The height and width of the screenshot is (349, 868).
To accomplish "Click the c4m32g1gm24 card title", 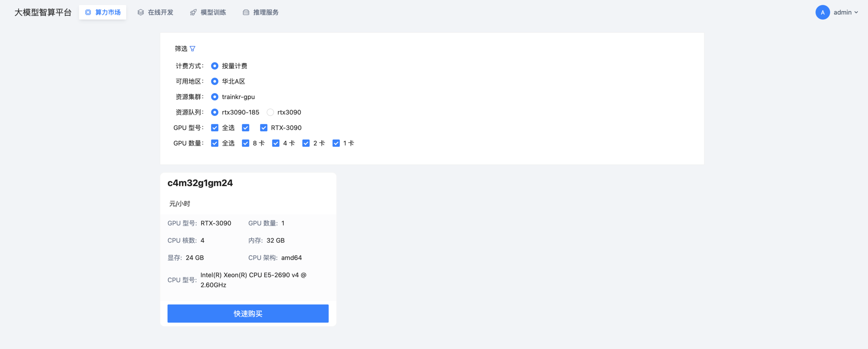I will (x=200, y=183).
